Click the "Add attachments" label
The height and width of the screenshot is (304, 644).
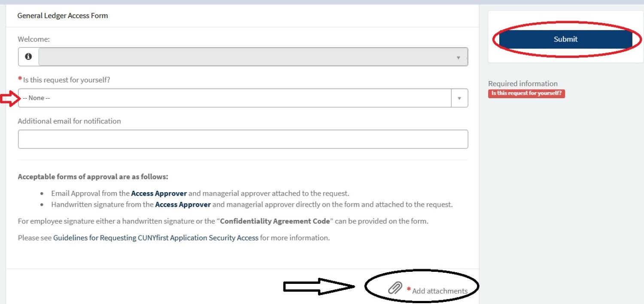[x=440, y=291]
